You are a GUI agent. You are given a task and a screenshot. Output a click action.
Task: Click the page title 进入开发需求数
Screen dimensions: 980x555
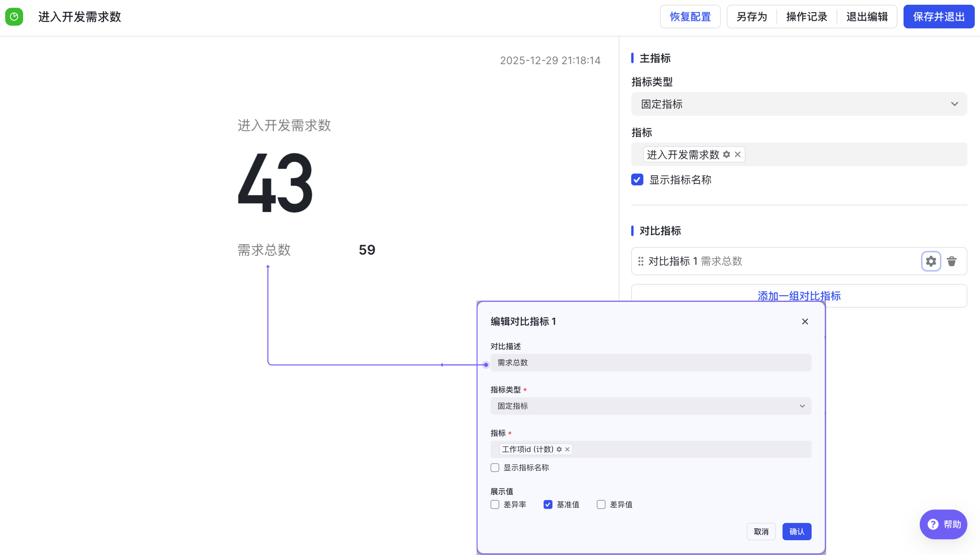80,17
